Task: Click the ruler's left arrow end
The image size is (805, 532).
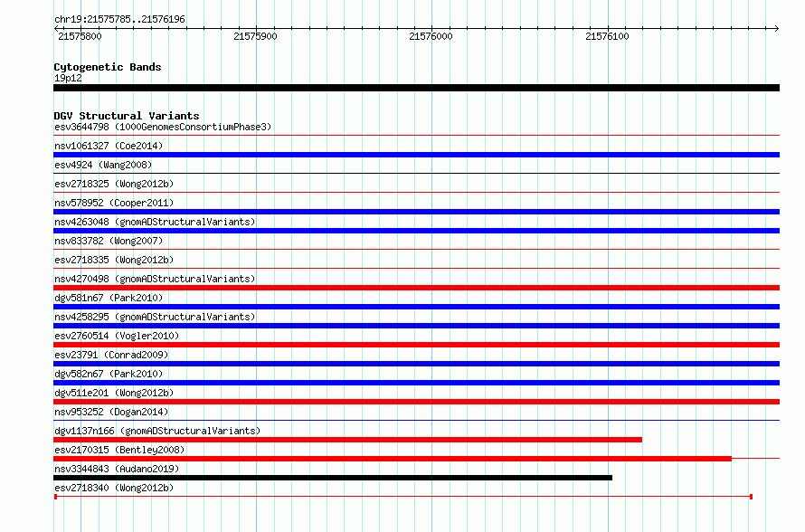Action: [x=56, y=28]
